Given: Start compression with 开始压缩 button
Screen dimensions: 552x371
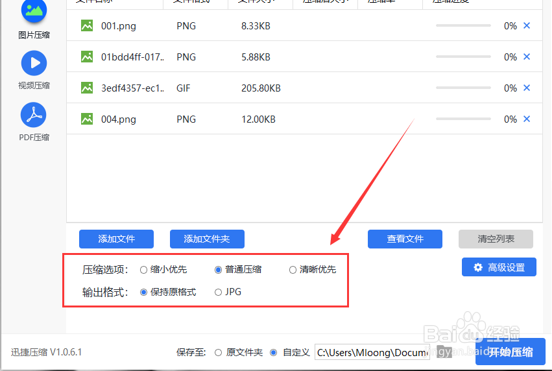Looking at the screenshot, I should [510, 351].
